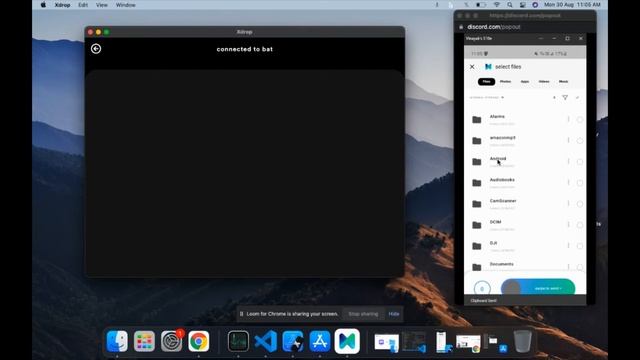Click the Wi-Fi icon in menu bar
640x360 pixels.
tap(497, 5)
